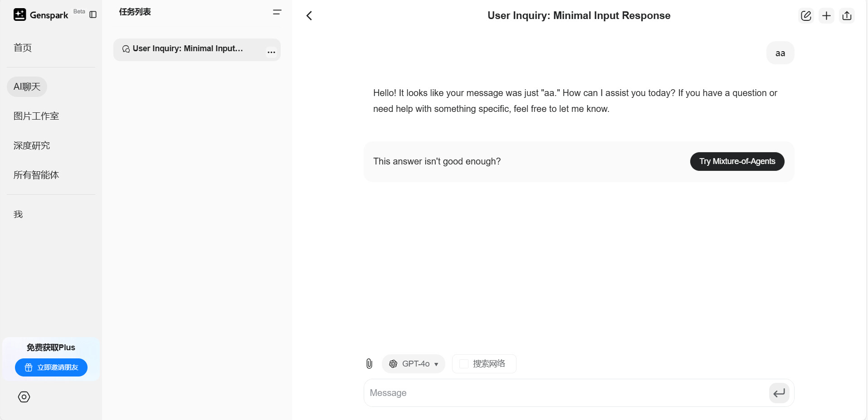Click the Try Mixture-of-Agents button

[x=737, y=161]
